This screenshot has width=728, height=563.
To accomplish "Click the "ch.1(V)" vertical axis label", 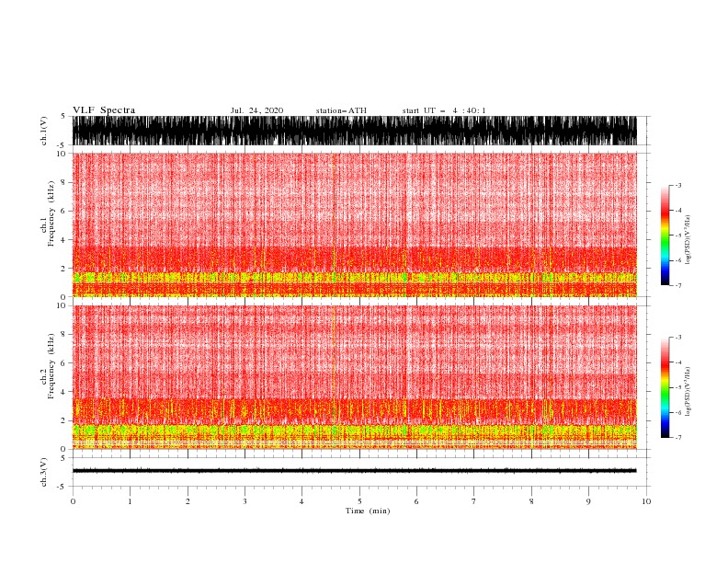I will [44, 130].
